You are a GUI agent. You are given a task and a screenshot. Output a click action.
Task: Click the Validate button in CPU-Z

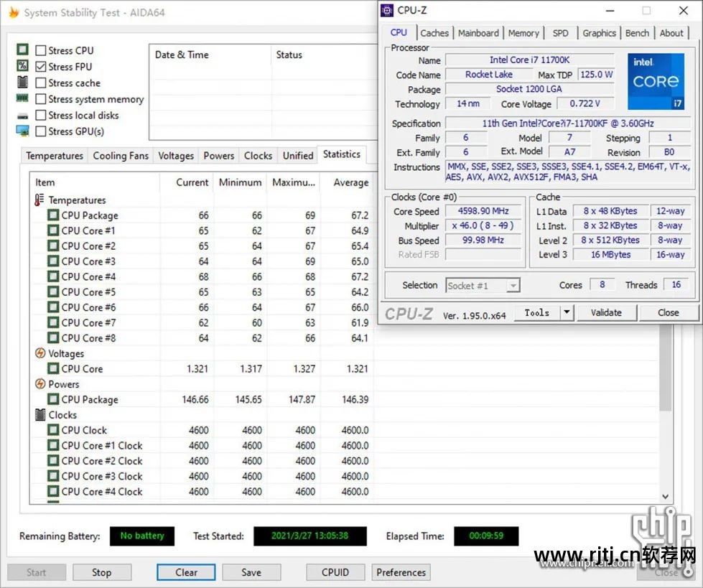click(606, 312)
